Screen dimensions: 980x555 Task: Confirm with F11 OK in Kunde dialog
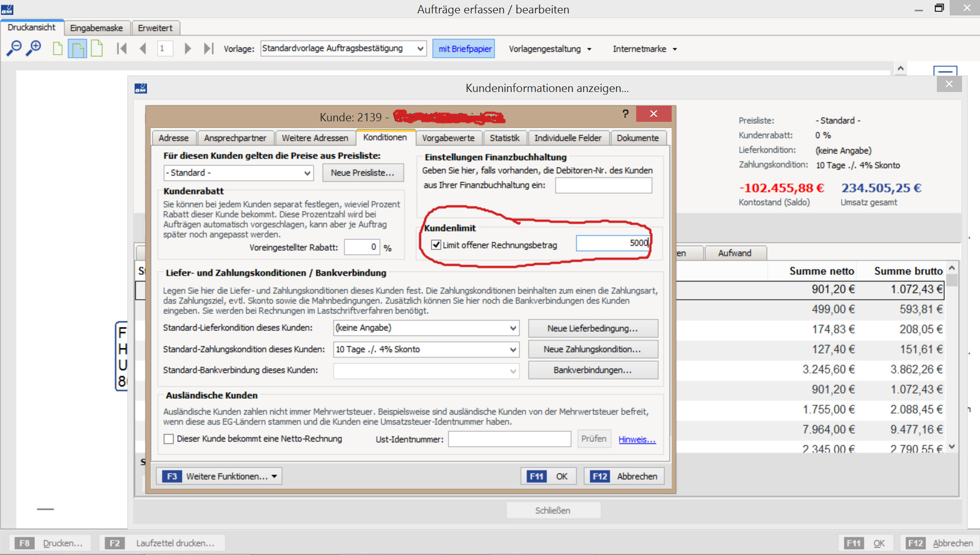[x=548, y=476]
